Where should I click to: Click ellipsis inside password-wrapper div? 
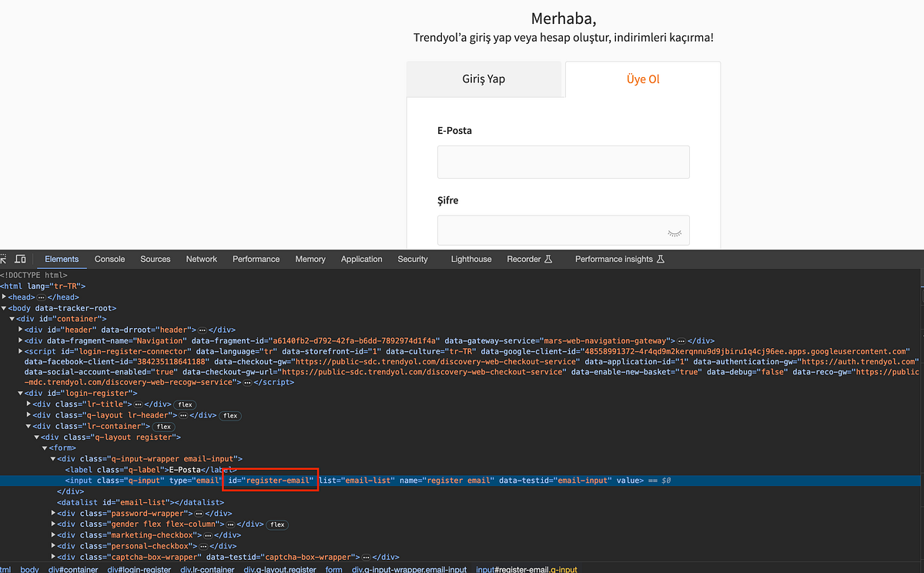[x=198, y=513]
